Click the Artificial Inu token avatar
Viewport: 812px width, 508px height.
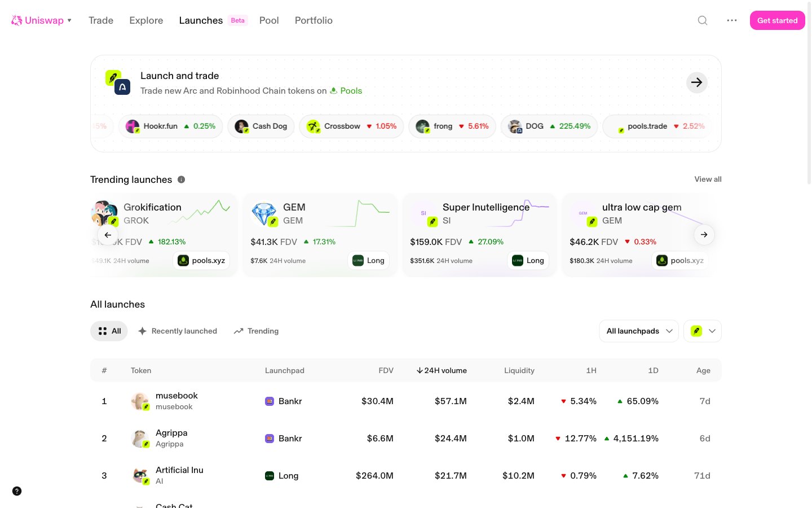(x=140, y=476)
